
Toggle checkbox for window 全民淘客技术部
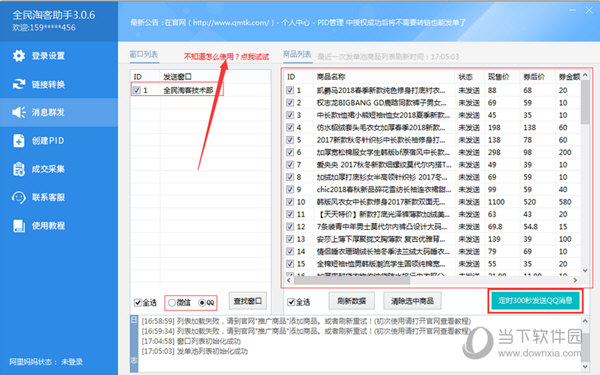point(137,90)
